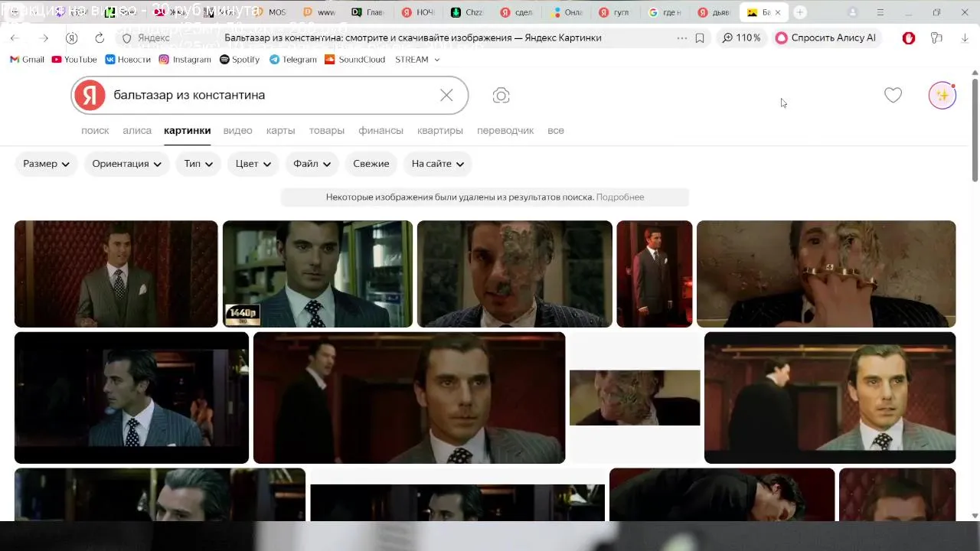This screenshot has height=551, width=980.
Task: Expand the Тип filter dropdown
Action: (199, 164)
